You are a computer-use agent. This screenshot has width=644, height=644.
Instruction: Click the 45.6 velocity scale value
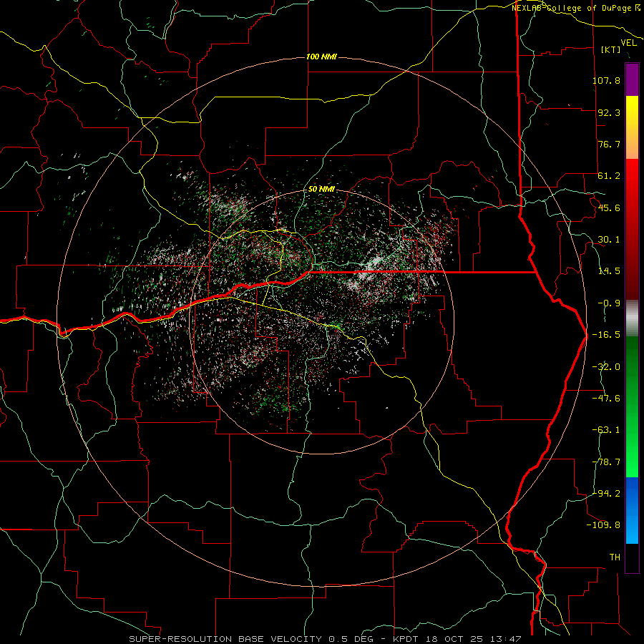point(609,208)
